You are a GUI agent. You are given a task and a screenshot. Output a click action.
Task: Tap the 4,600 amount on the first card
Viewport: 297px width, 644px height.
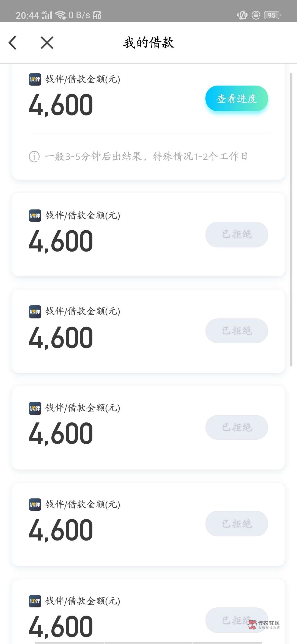[x=61, y=105]
